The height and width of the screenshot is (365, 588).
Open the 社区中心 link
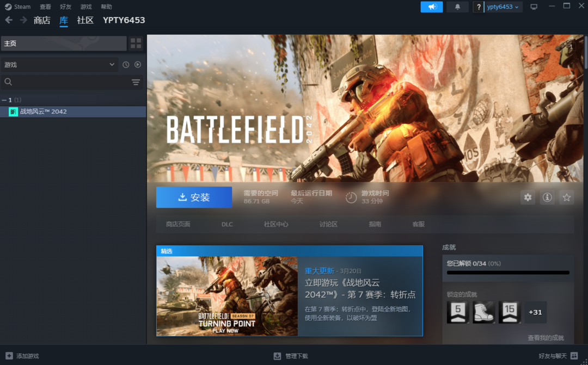276,224
